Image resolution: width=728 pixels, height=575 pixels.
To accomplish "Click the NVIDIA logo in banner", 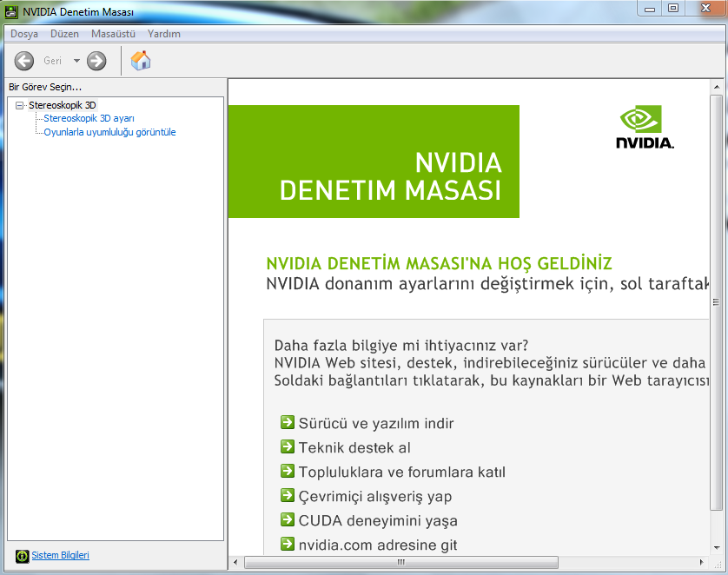I will pyautogui.click(x=645, y=127).
